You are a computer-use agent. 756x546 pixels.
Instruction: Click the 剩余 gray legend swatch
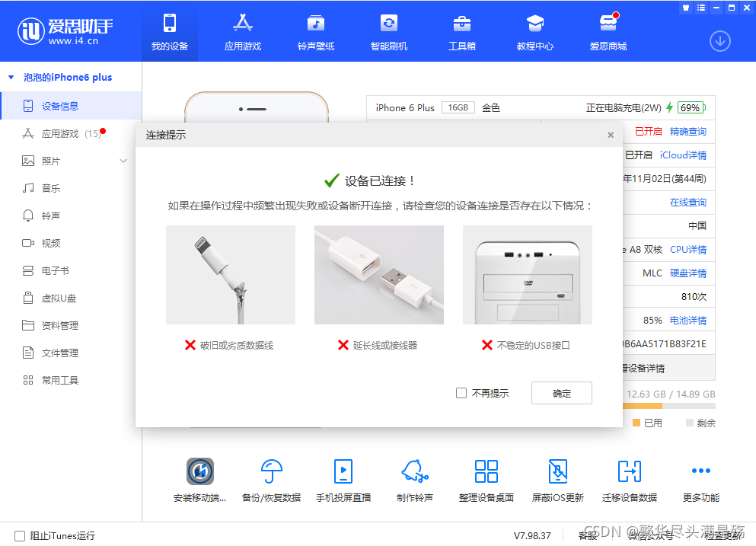[690, 423]
